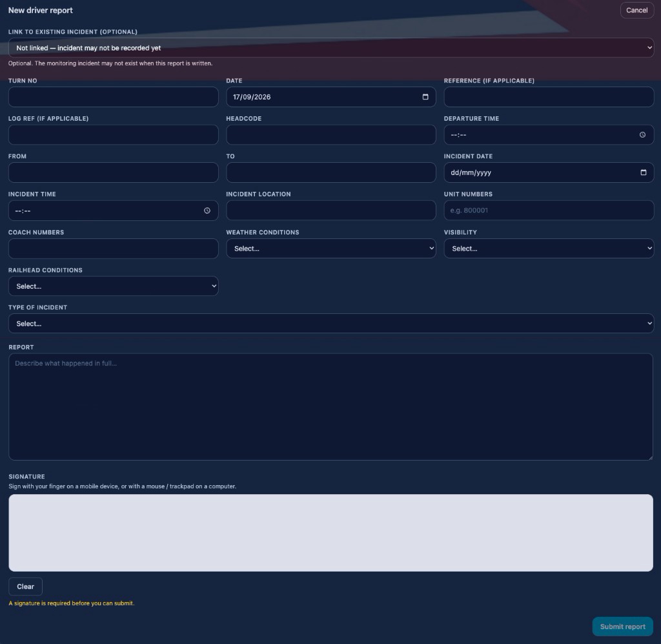
Task: Focus the Reference (if applicable) field
Action: [x=549, y=97]
